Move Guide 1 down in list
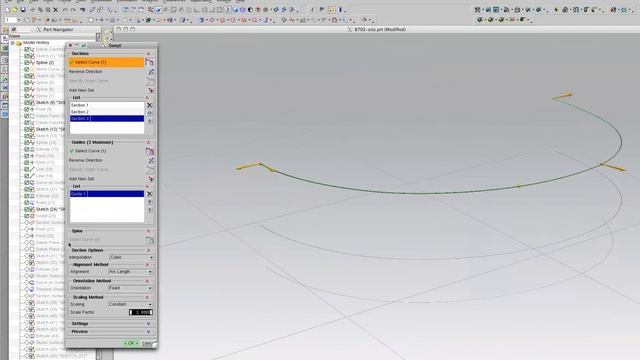 tap(149, 209)
